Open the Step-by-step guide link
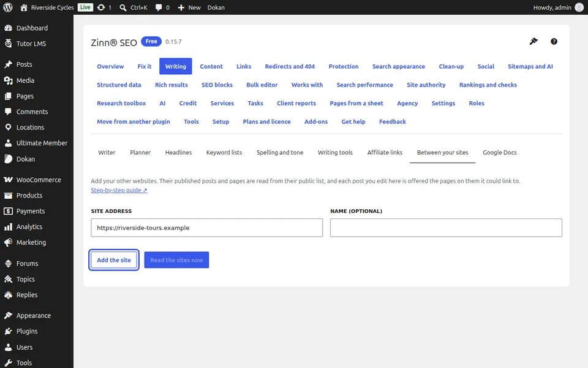The height and width of the screenshot is (368, 588). coord(119,190)
